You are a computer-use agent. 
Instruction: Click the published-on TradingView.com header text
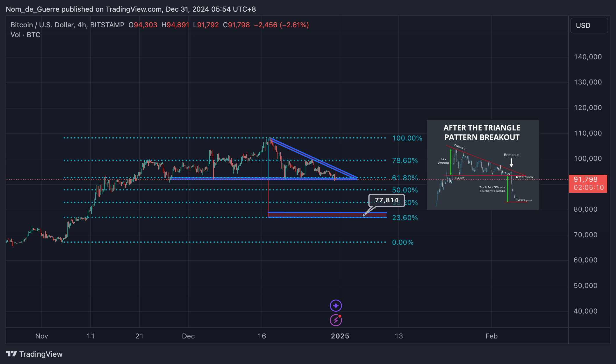(x=131, y=9)
